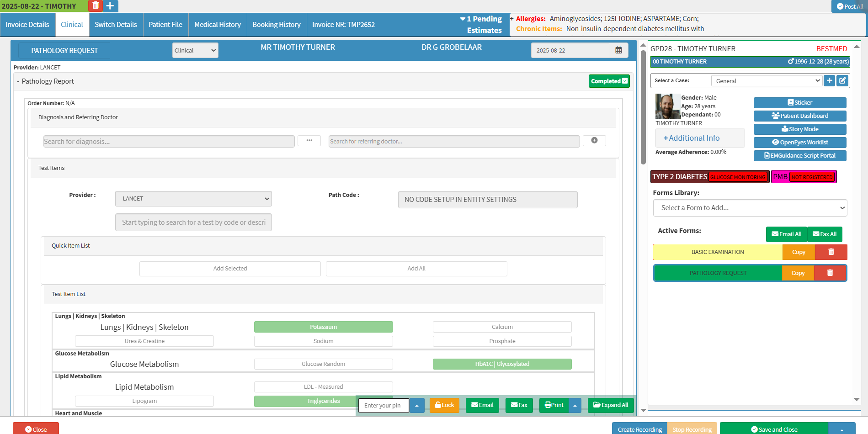Viewport: 868px width, 434px height.
Task: Open the Booking History tab
Action: pyautogui.click(x=277, y=25)
